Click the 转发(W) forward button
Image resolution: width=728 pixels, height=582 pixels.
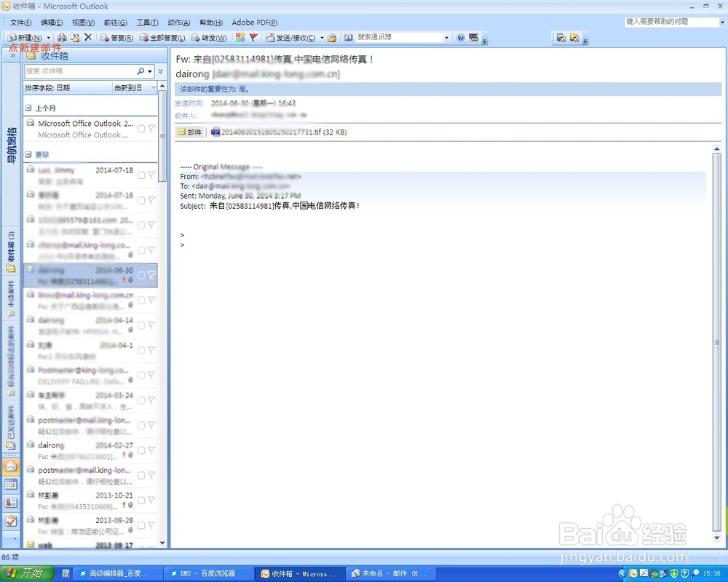(209, 38)
